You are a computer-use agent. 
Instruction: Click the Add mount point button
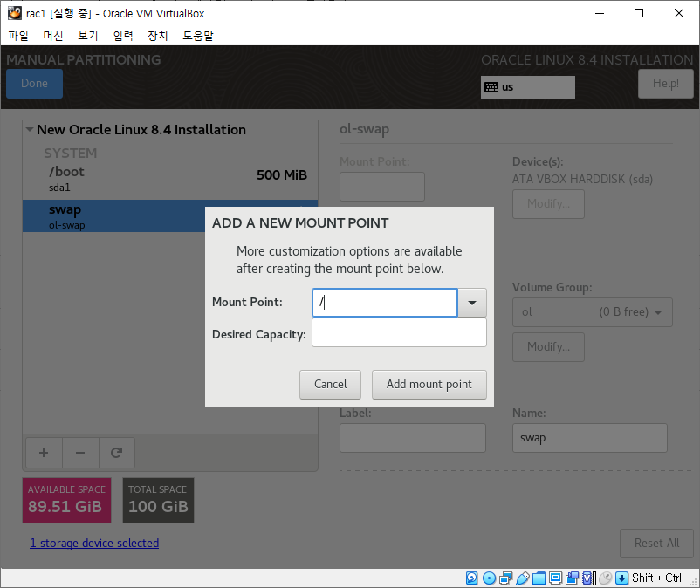[x=429, y=384]
